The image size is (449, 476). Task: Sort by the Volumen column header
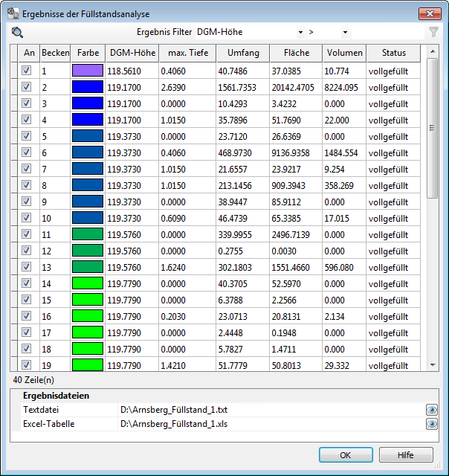tap(343, 53)
